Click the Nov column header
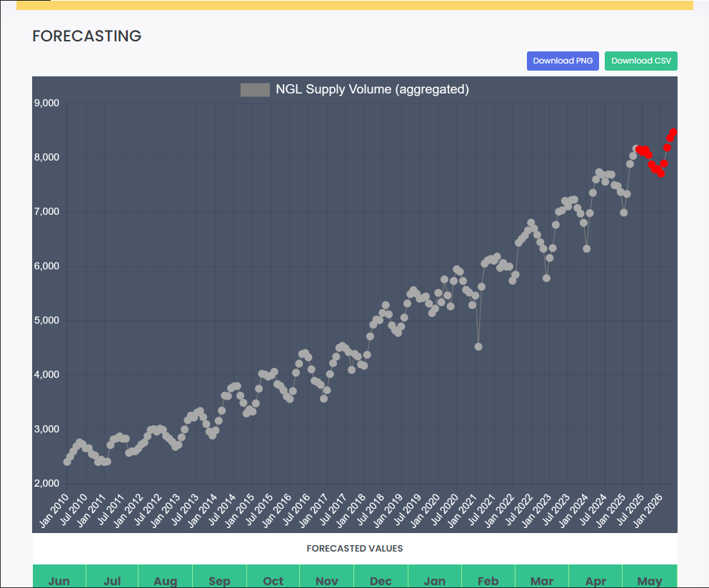The height and width of the screenshot is (588, 709). (x=327, y=580)
